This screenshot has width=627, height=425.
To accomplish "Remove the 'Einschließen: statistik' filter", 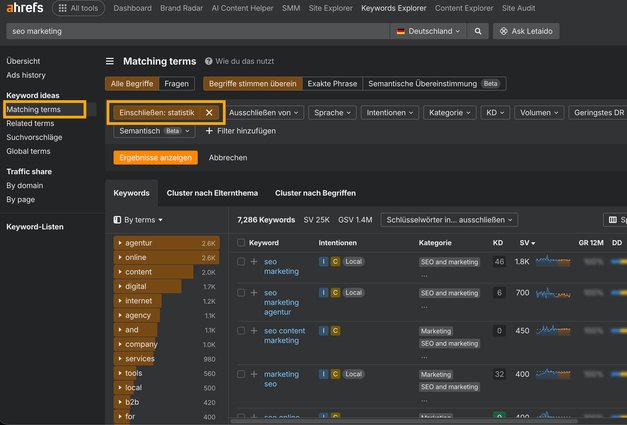I will pyautogui.click(x=209, y=113).
